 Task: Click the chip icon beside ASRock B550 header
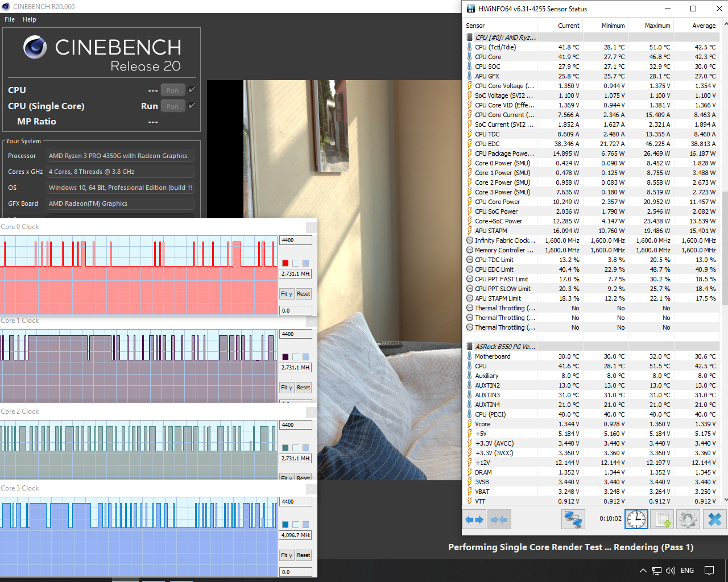coord(470,347)
